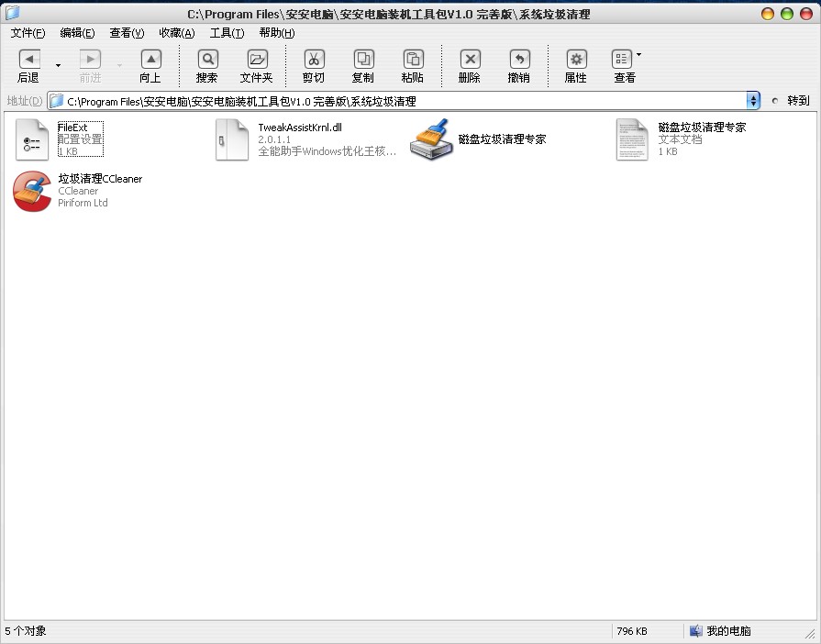
Task: Open Properties (属性) gear icon
Action: (x=576, y=60)
